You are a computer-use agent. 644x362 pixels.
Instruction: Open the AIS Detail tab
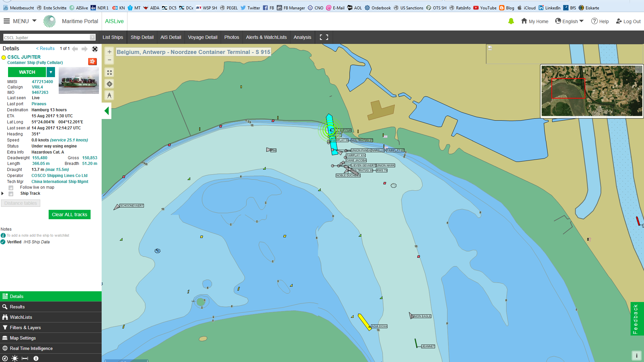(171, 37)
